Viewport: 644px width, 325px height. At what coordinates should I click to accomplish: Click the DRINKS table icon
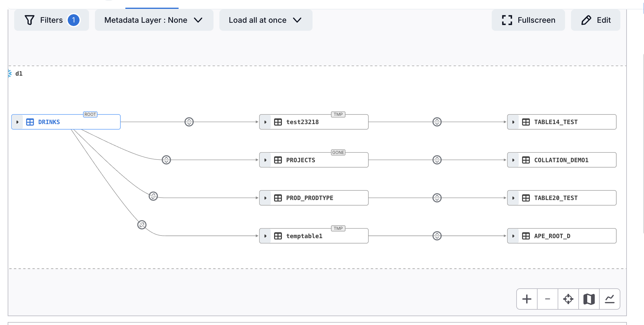(30, 122)
